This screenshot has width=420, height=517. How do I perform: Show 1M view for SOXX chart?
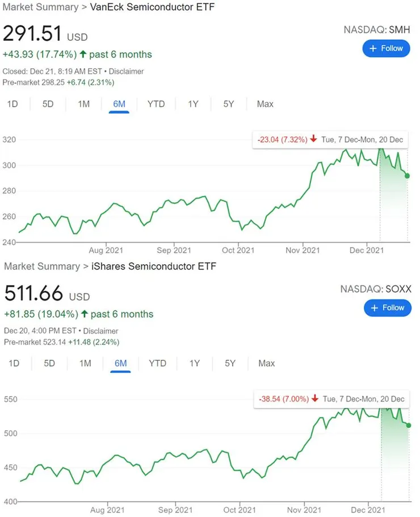tap(85, 363)
